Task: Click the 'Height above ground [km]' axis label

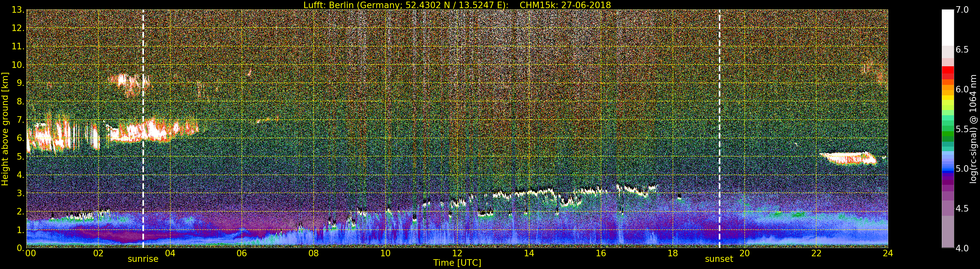Action: click(5, 129)
